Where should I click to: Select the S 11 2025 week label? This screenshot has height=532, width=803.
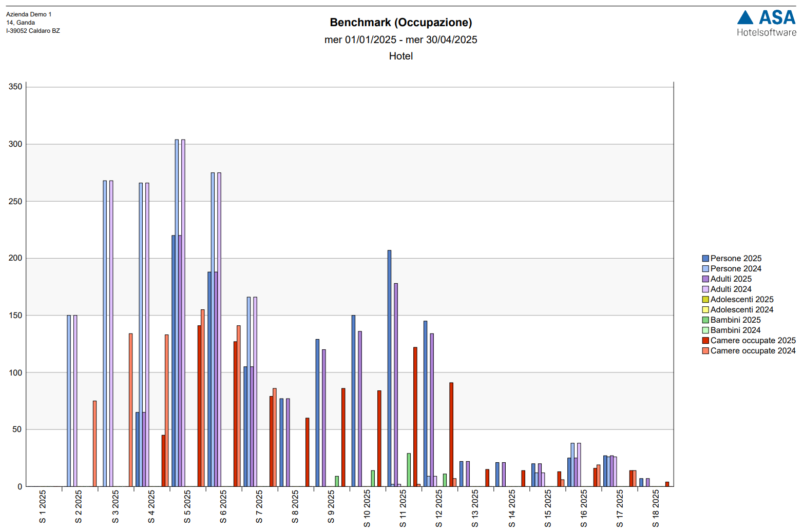[x=403, y=508]
